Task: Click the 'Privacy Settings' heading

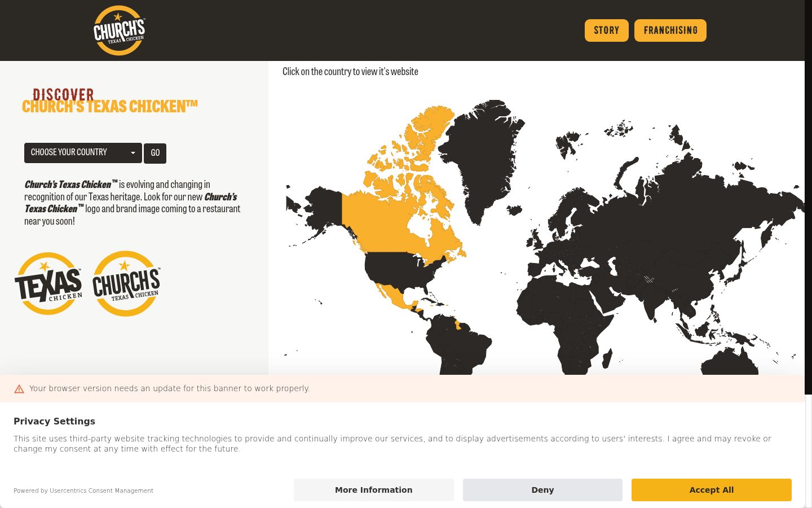Action: point(54,421)
